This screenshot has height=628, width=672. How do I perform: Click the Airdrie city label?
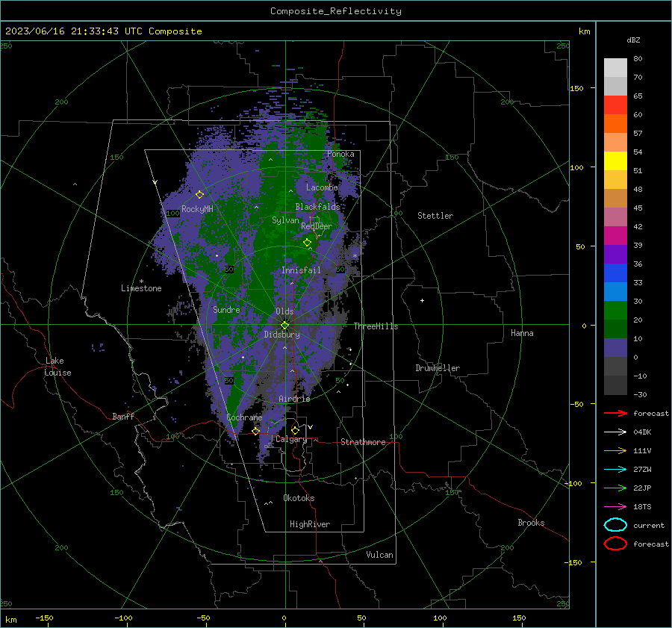pyautogui.click(x=294, y=399)
